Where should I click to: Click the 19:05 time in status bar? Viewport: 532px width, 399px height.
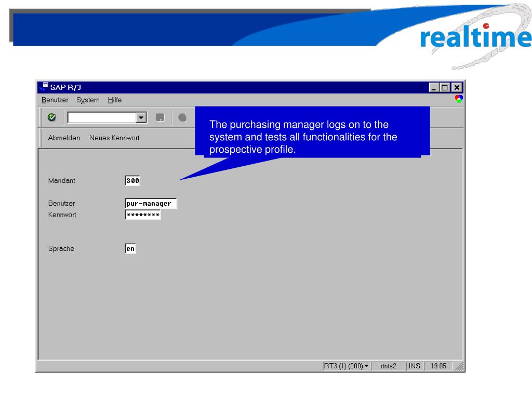(438, 366)
